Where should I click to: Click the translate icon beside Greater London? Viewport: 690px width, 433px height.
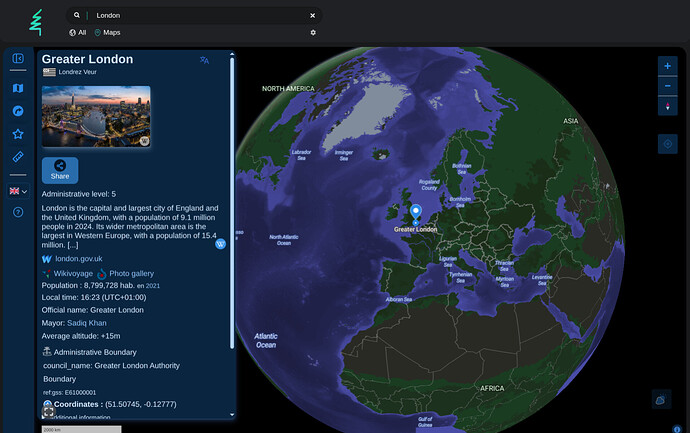pyautogui.click(x=204, y=60)
